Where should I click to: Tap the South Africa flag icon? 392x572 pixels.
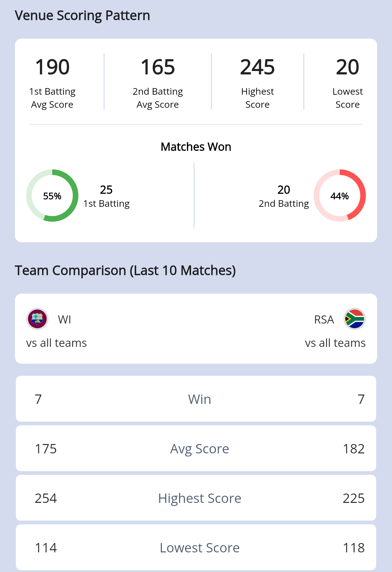pyautogui.click(x=354, y=319)
